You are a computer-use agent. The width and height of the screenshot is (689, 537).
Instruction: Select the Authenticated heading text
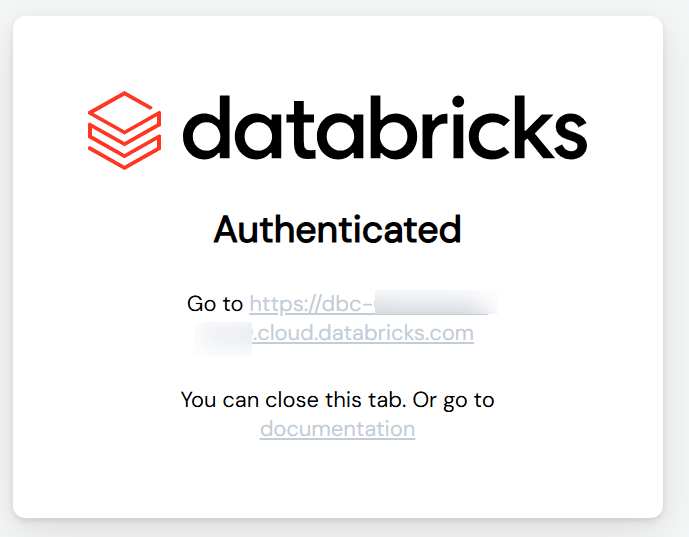tap(337, 230)
